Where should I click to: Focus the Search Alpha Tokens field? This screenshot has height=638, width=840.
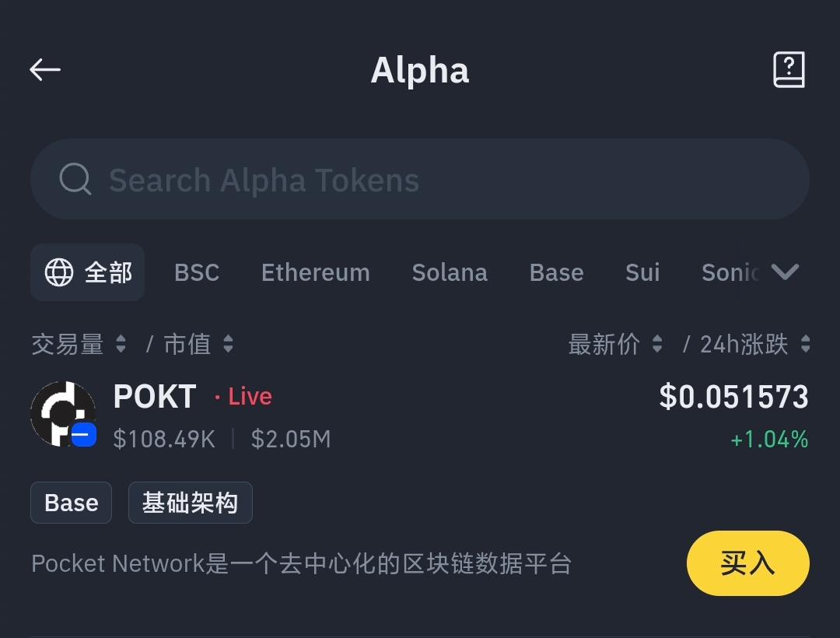(420, 179)
